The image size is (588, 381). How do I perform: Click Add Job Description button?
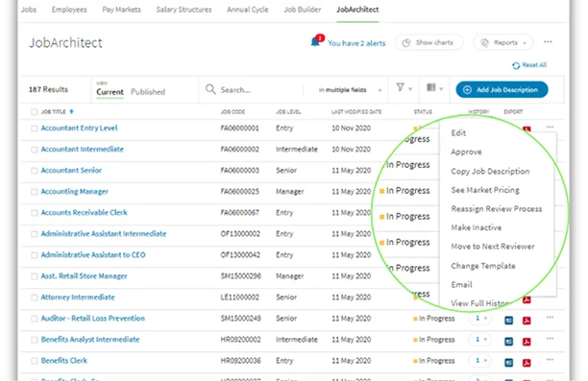point(502,90)
